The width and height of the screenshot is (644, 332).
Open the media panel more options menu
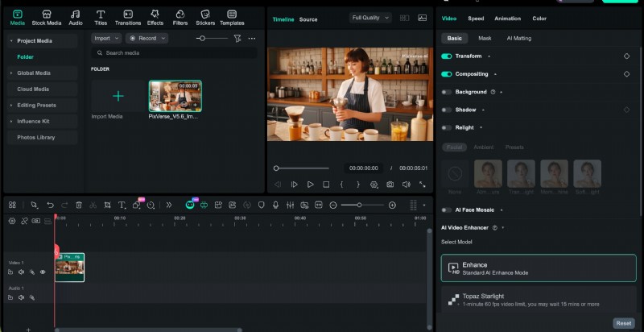252,38
